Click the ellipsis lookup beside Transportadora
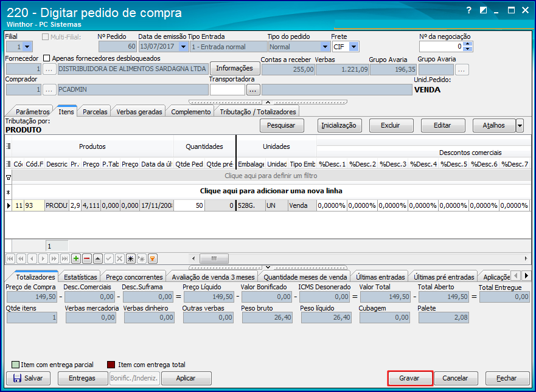 (x=253, y=90)
